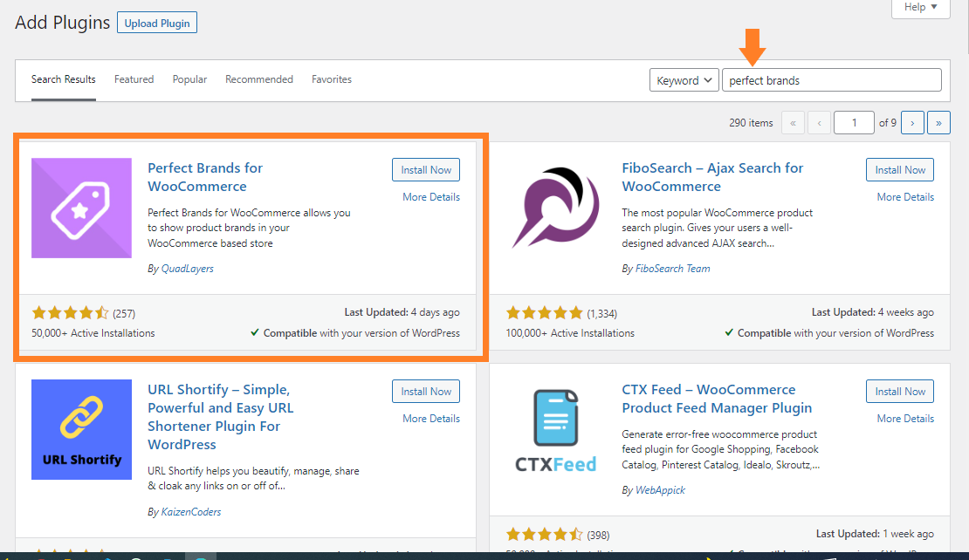Open FiboSearch Team author link
The width and height of the screenshot is (969, 560).
pos(672,269)
